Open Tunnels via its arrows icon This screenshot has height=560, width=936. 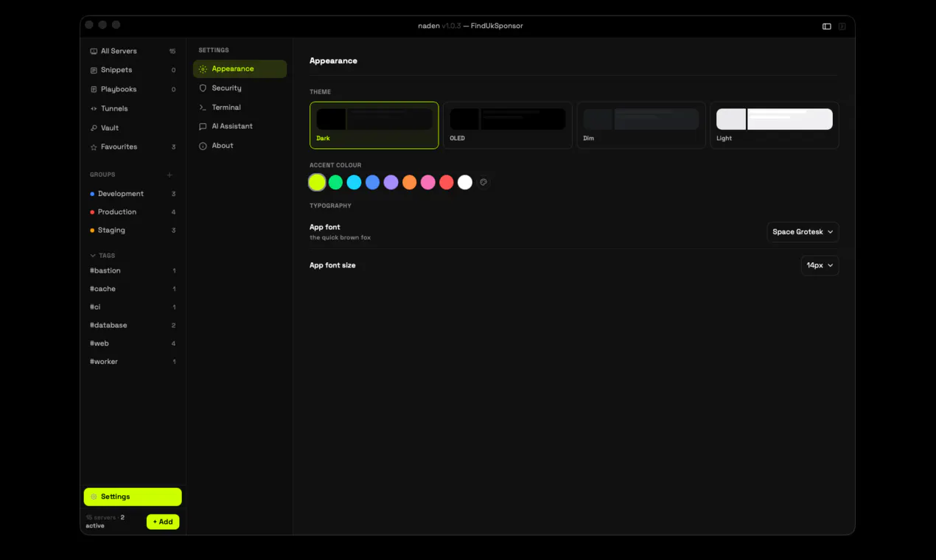[94, 109]
